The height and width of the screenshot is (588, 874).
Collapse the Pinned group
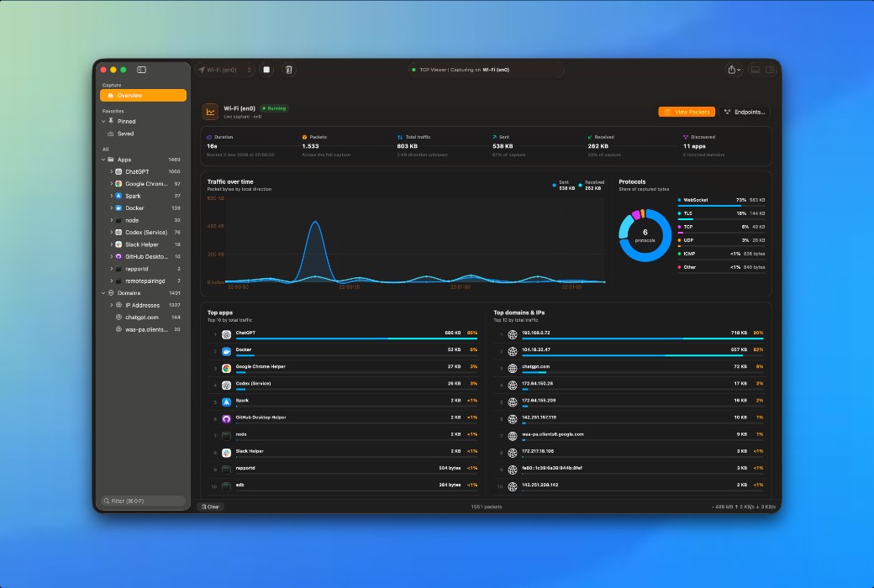[103, 122]
